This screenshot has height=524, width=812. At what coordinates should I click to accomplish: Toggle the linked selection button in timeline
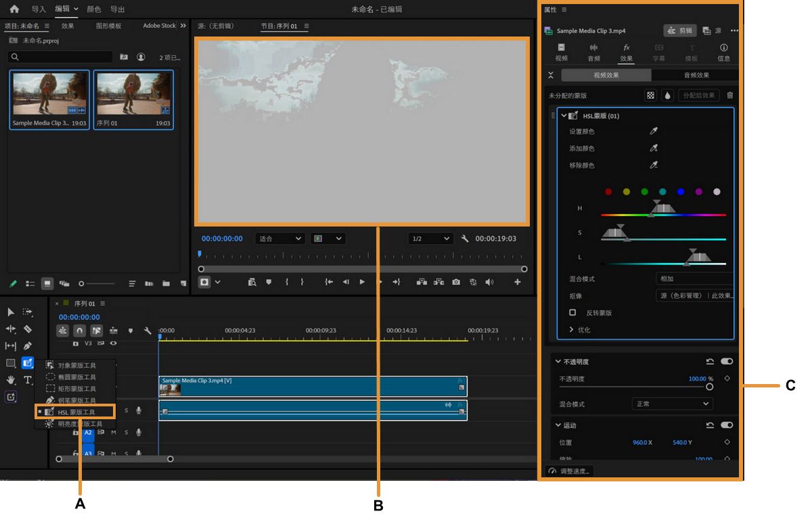tap(96, 331)
